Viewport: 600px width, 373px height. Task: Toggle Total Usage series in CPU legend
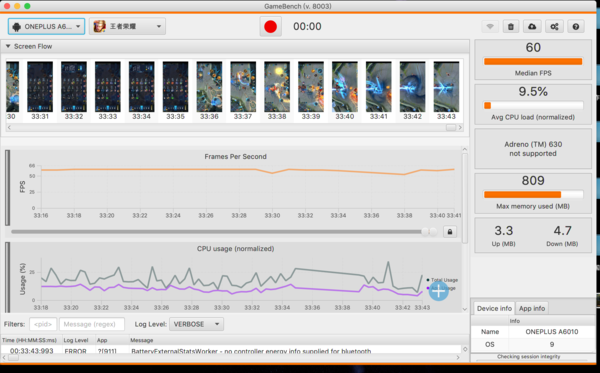coord(442,280)
